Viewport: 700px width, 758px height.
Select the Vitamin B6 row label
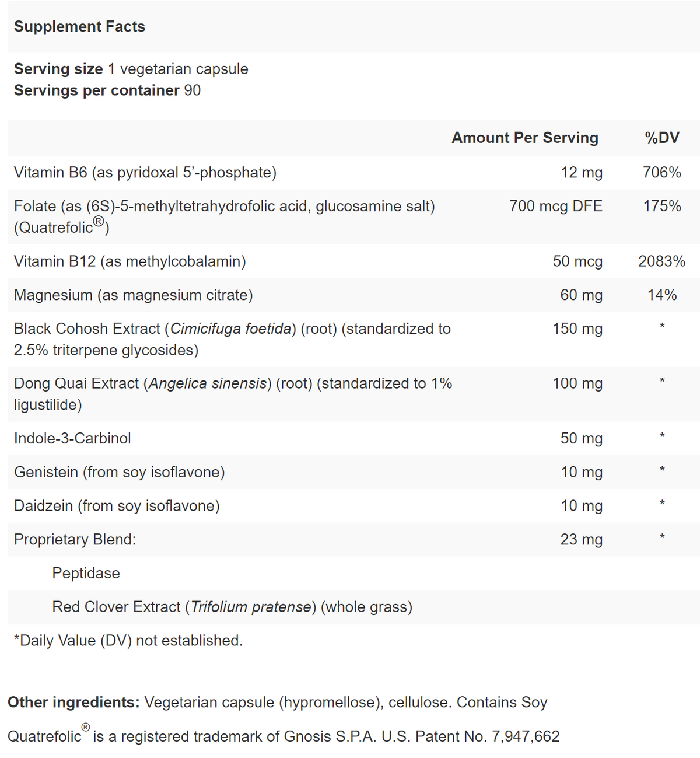point(145,173)
